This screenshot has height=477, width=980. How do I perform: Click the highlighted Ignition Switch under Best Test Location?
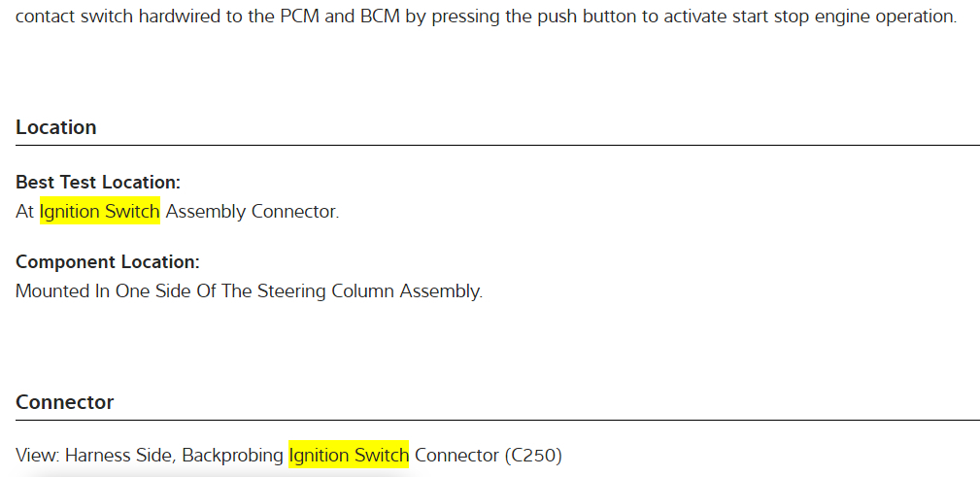click(99, 211)
